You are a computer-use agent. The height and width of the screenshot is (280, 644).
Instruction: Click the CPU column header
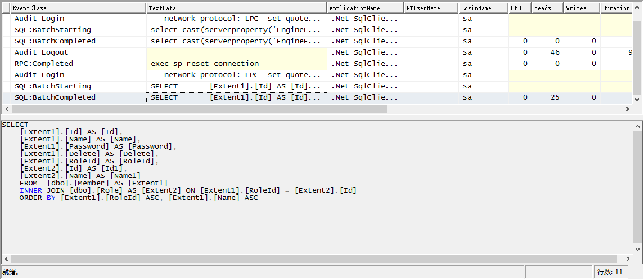point(520,8)
